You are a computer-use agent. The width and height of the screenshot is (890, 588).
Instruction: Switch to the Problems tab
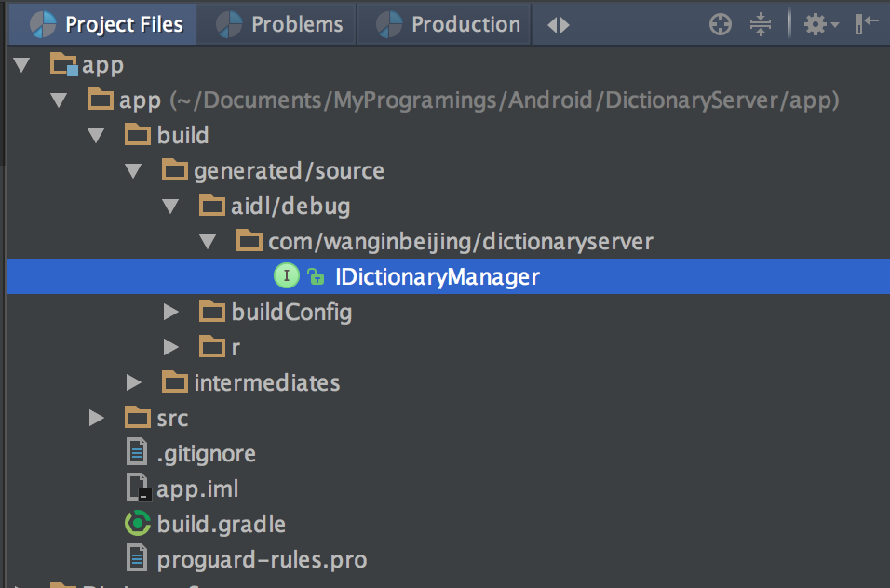pos(280,24)
